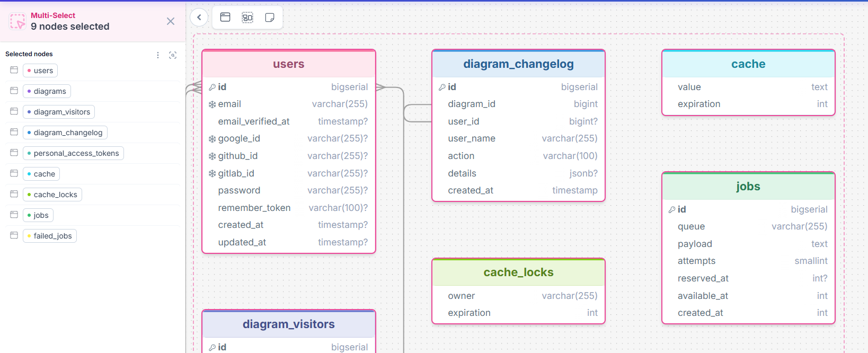Click the table icon beside diagram_changelog in the list
Viewport: 868px width, 353px height.
point(14,132)
